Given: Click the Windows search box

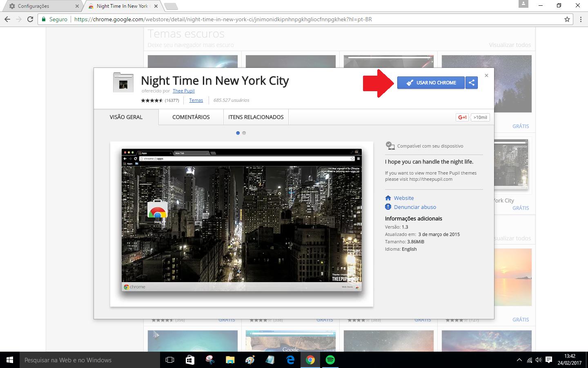Looking at the screenshot, I should coord(90,360).
